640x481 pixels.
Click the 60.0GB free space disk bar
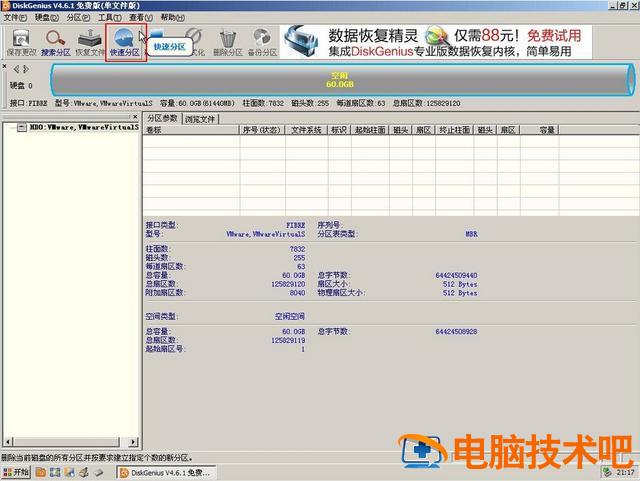[x=339, y=80]
